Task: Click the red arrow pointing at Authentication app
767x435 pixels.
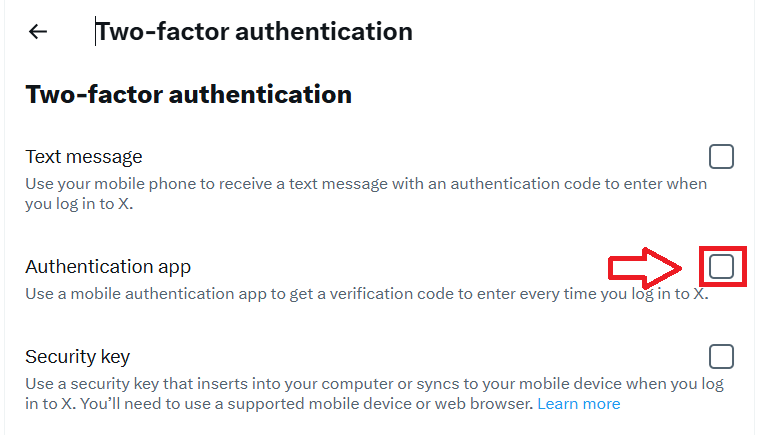Action: [646, 268]
